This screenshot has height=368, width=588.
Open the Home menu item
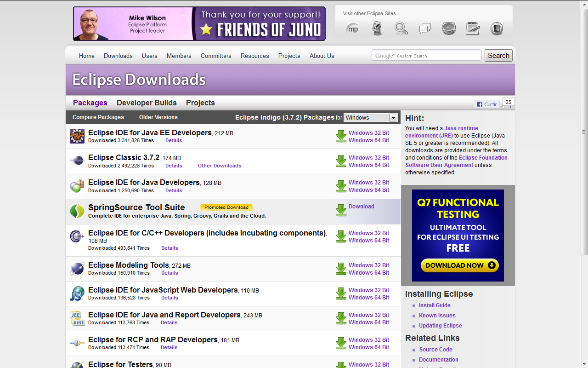pos(87,56)
